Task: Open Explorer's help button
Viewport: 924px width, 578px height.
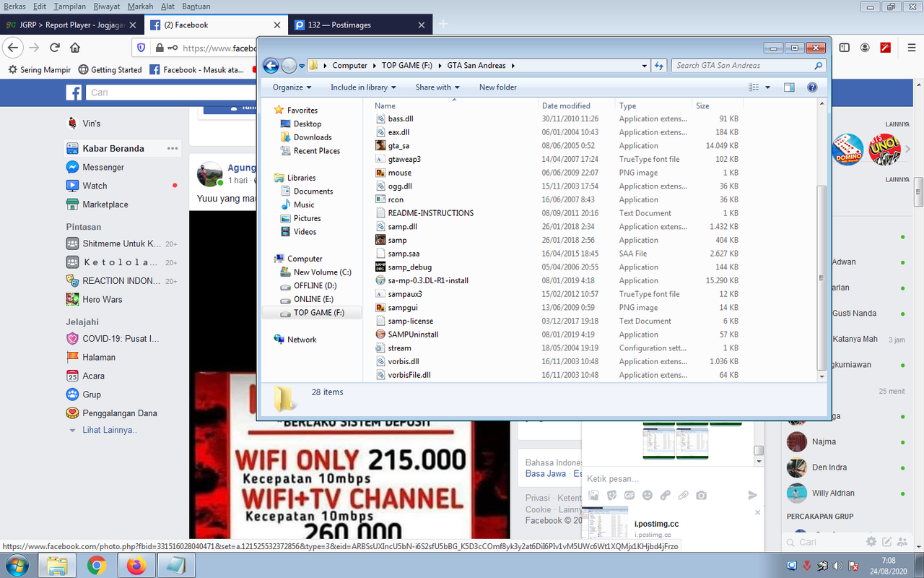Action: point(812,87)
